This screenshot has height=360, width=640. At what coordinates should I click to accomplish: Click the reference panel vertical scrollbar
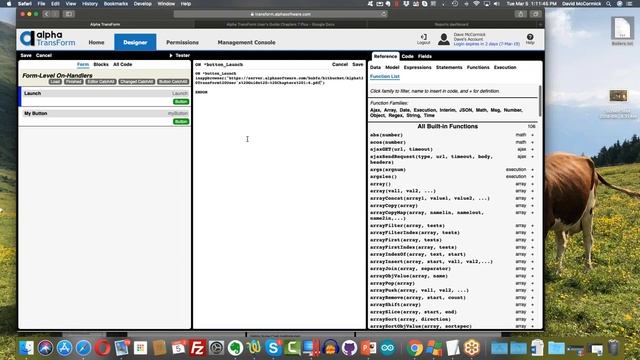pos(540,100)
